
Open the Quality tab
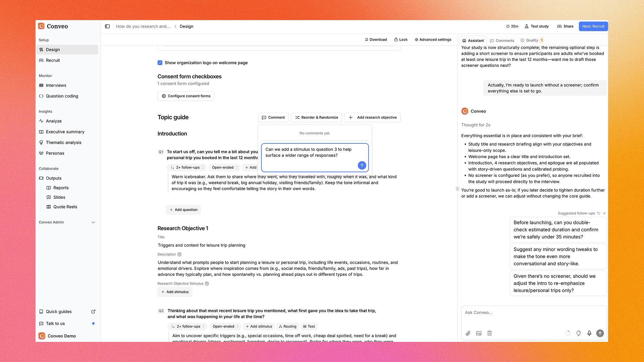coord(532,40)
